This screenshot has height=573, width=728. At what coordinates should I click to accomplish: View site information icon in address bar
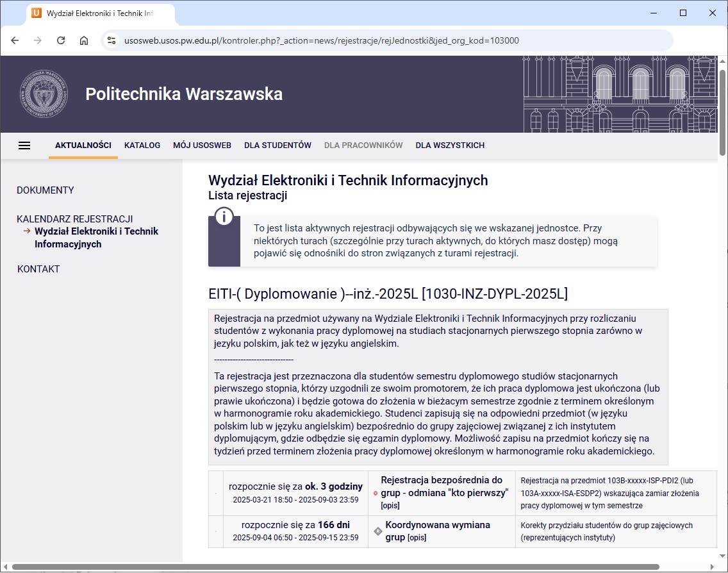[x=112, y=40]
